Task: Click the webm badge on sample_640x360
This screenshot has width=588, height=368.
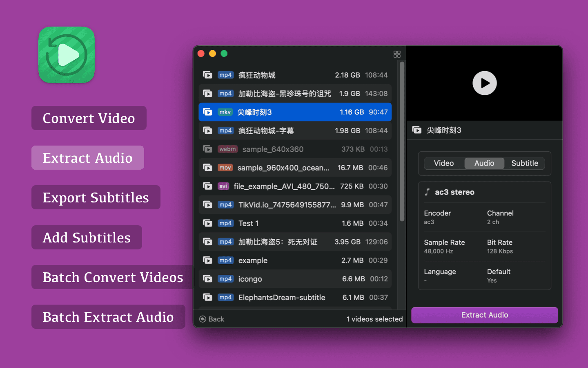Action: pyautogui.click(x=227, y=149)
